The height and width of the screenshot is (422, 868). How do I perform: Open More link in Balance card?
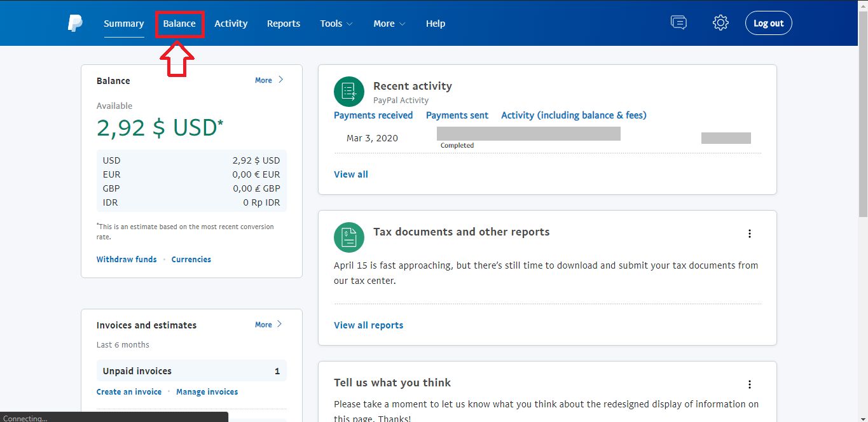pos(269,80)
